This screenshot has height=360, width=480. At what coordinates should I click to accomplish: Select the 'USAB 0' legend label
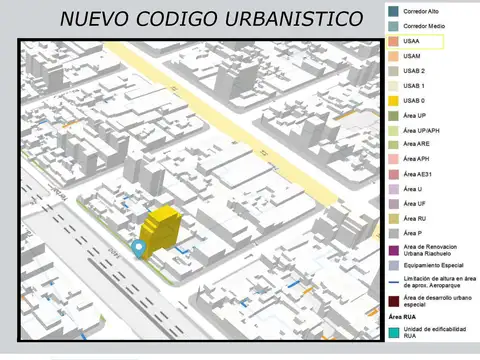[x=414, y=101]
